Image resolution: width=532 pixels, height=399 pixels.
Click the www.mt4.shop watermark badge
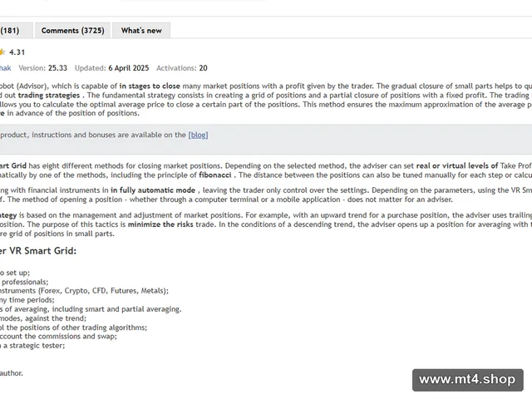click(x=467, y=380)
